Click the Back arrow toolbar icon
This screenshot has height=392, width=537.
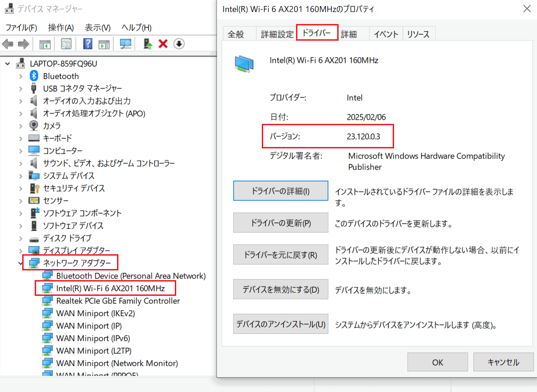[7, 44]
